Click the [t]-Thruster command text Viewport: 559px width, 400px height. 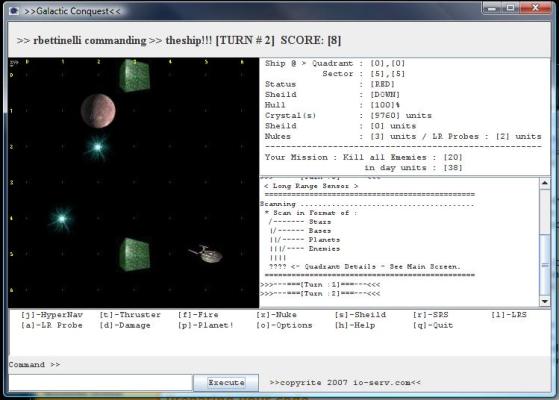tap(130, 315)
